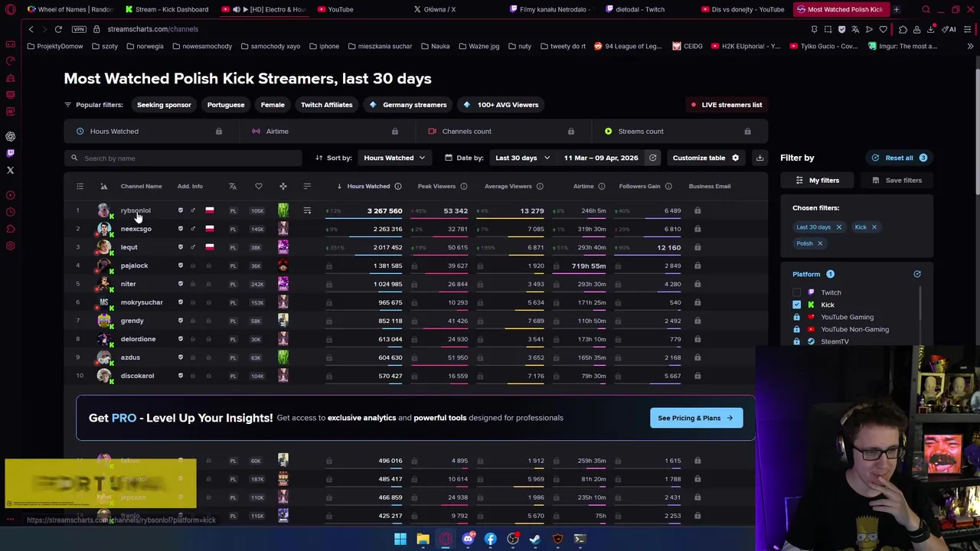Open the Airtime metric tab

pos(327,132)
